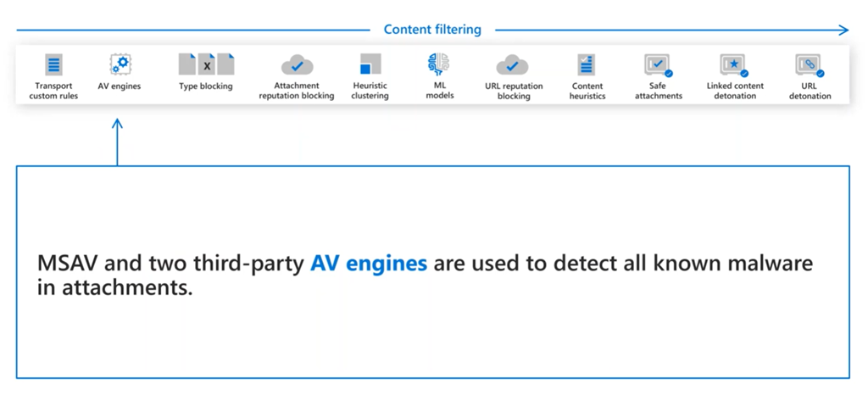868x406 pixels.
Task: Open the URL reputation blocking cloud icon
Action: pyautogui.click(x=513, y=64)
